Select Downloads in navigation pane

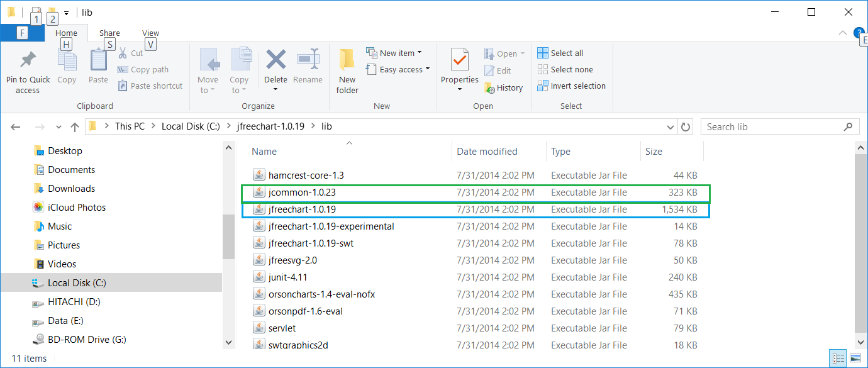coord(72,189)
